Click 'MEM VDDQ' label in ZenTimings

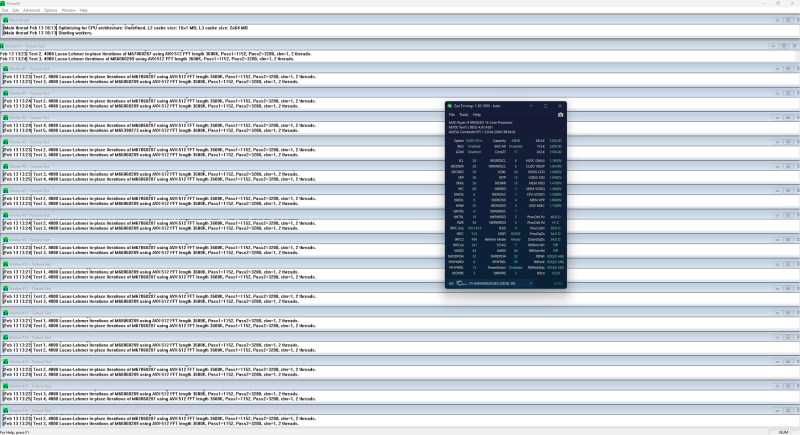pyautogui.click(x=536, y=189)
